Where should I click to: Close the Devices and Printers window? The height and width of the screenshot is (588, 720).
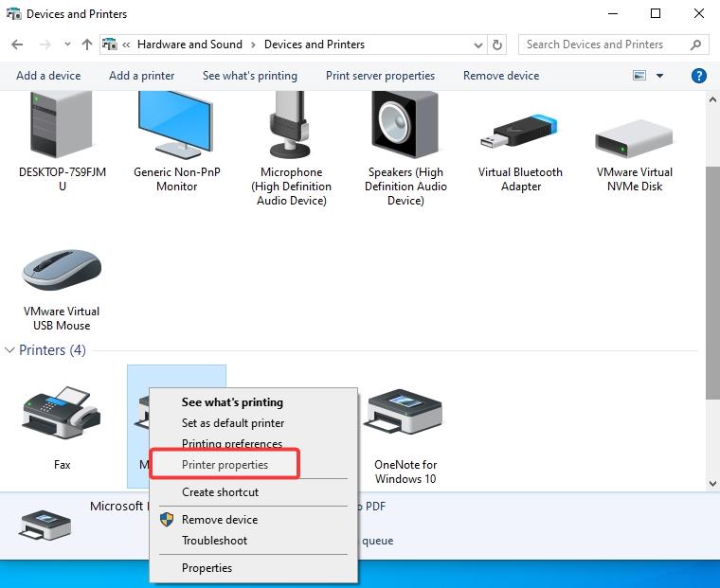[699, 14]
